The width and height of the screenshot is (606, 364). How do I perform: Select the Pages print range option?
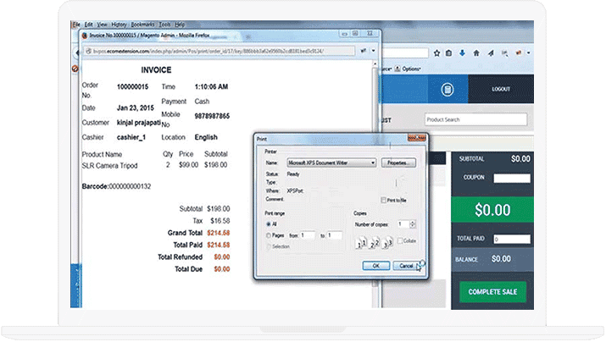[x=270, y=234]
